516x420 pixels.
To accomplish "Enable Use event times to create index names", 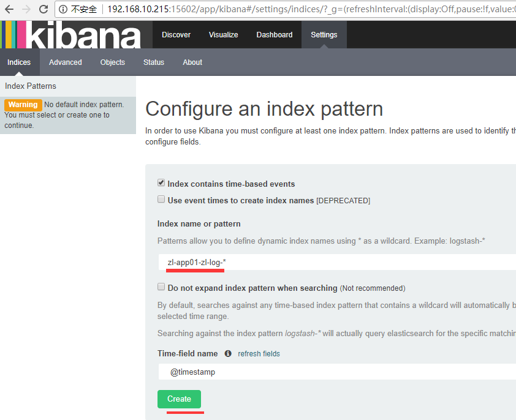I will pos(161,200).
